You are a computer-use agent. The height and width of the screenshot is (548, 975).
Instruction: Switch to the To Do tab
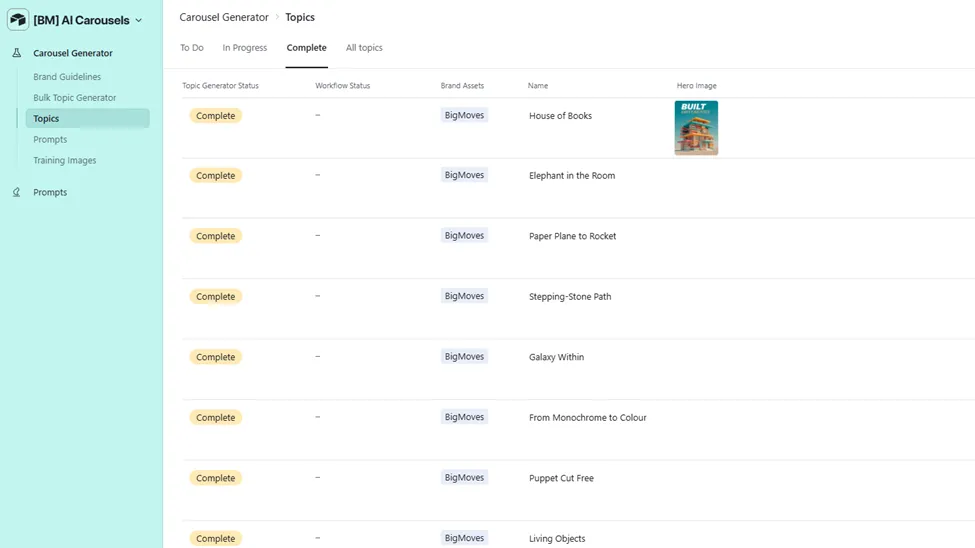click(x=192, y=48)
